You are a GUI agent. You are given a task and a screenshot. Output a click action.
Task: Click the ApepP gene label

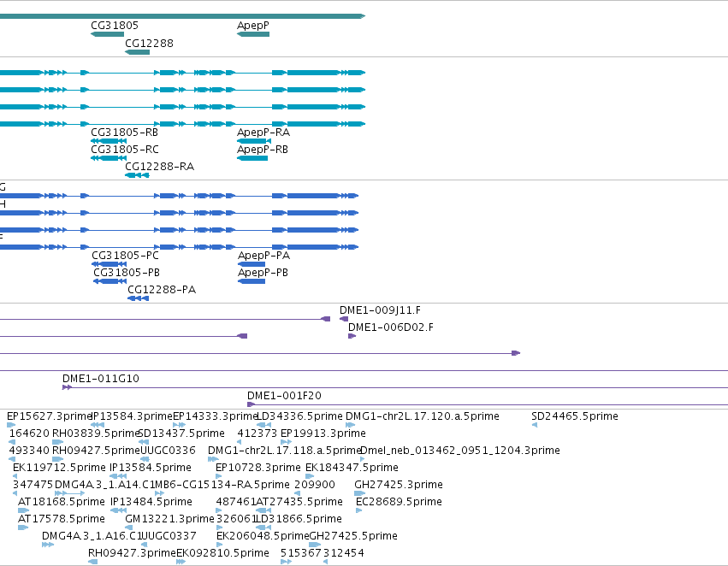[x=253, y=26]
